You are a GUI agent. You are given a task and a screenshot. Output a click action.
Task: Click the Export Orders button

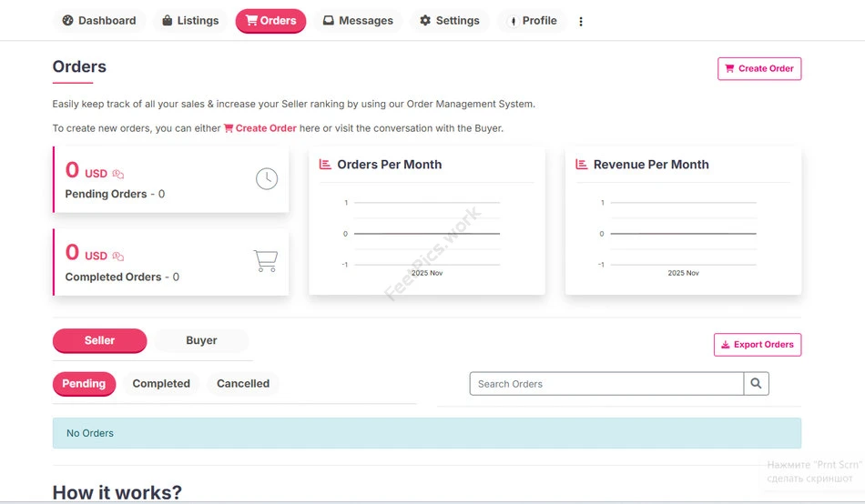pos(758,345)
